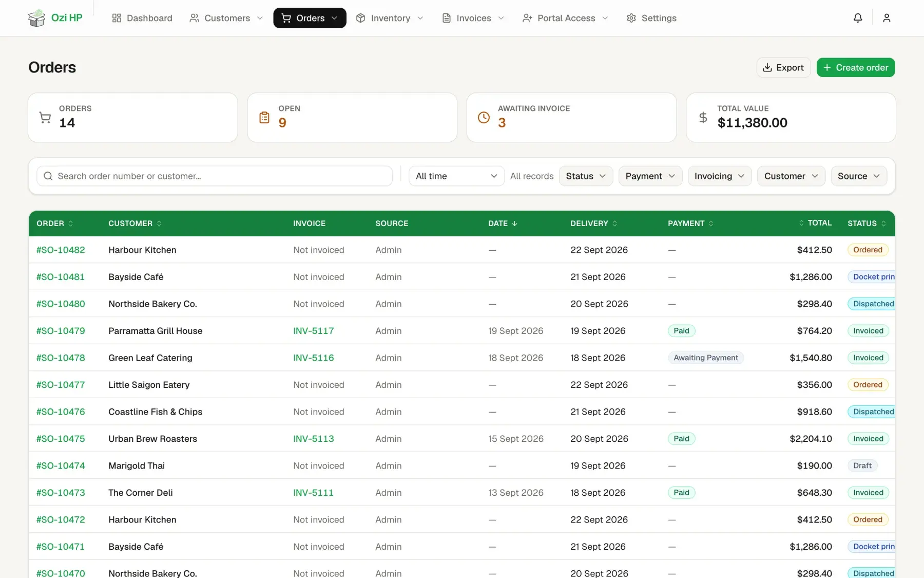The width and height of the screenshot is (924, 578).
Task: Open the Customers nav menu
Action: (226, 18)
